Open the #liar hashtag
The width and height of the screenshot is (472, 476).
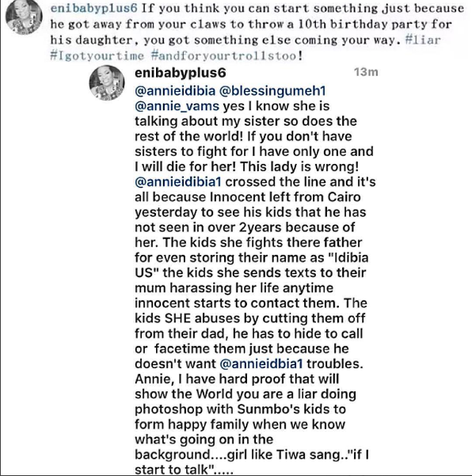pyautogui.click(x=423, y=40)
